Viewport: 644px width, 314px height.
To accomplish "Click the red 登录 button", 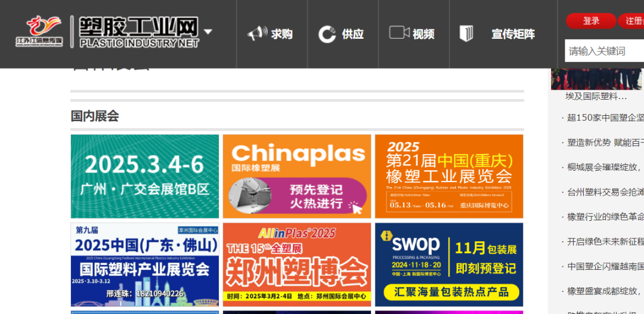I will tap(591, 21).
